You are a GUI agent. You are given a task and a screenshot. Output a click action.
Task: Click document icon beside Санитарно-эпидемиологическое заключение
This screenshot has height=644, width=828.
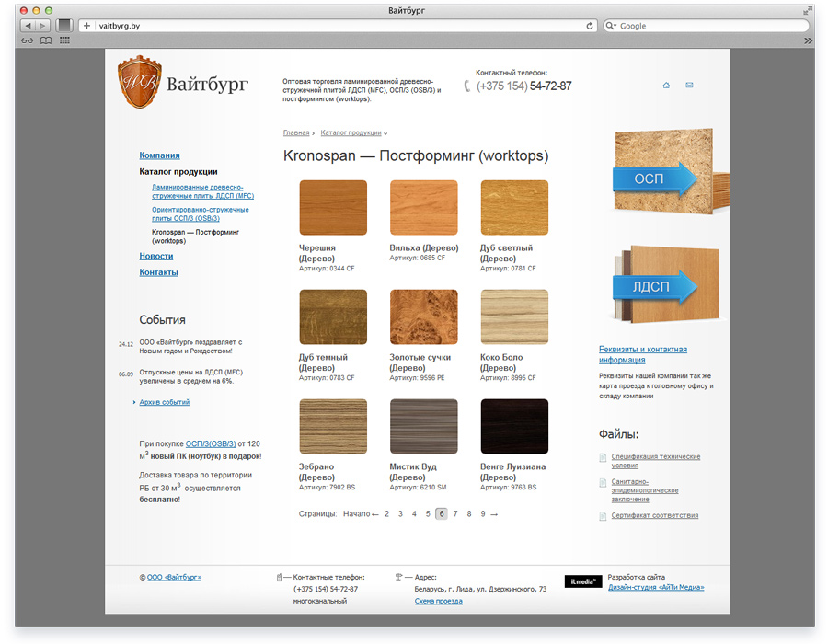(x=603, y=483)
